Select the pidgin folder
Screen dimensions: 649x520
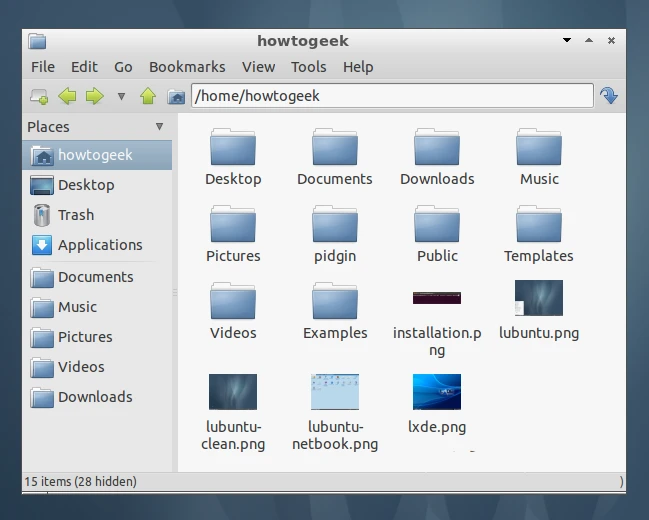tap(335, 234)
